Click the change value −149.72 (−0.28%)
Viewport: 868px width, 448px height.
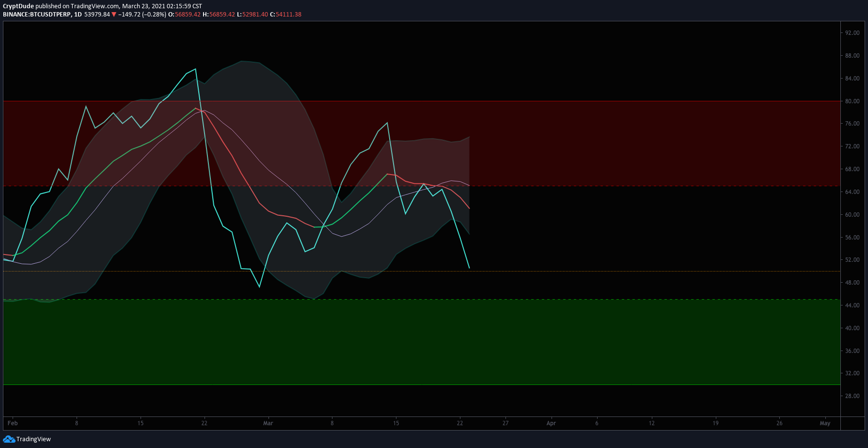(x=142, y=15)
